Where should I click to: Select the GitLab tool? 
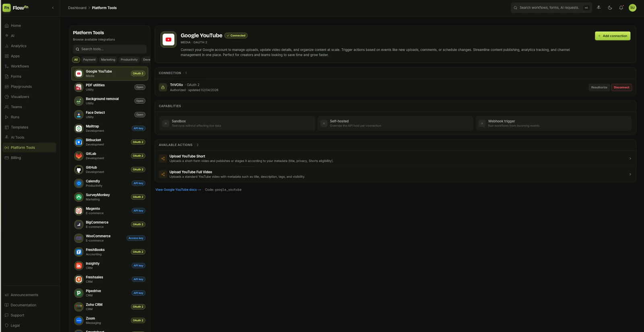coord(109,156)
